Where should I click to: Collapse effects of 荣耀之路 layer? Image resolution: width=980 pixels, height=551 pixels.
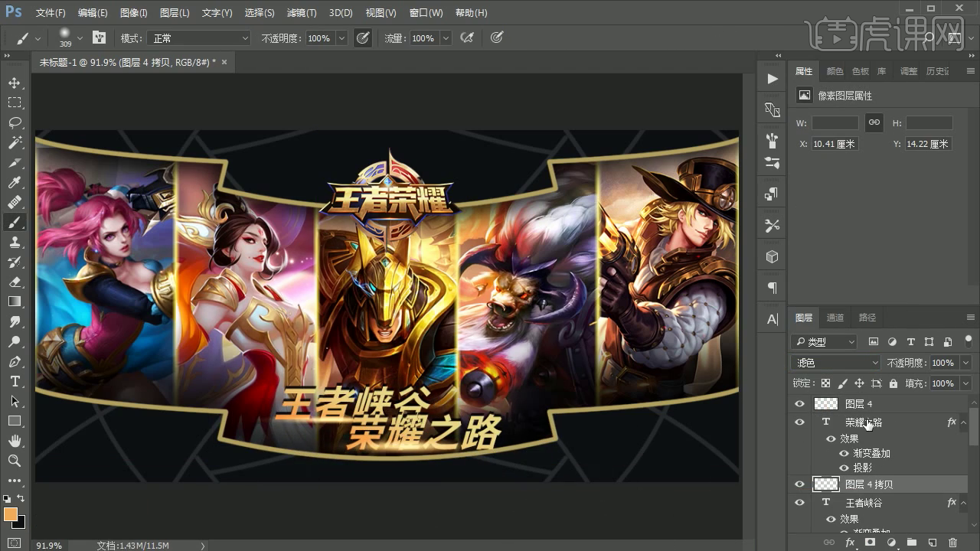[x=963, y=422]
